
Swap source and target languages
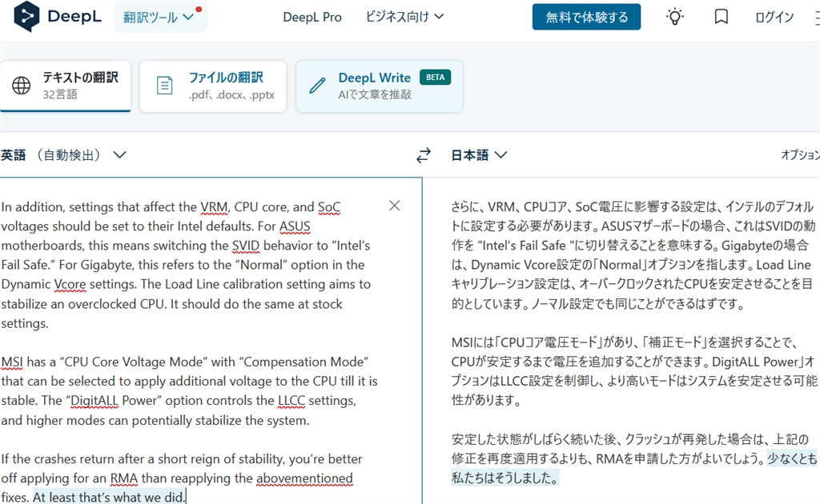click(424, 155)
